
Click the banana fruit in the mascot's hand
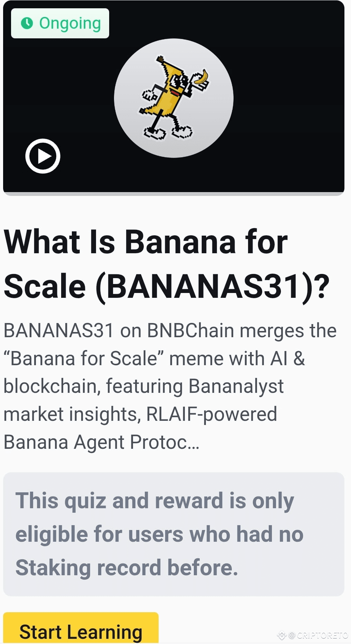(x=201, y=78)
